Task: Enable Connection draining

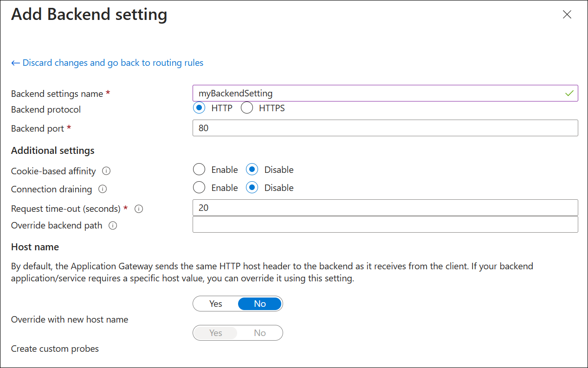Action: coord(199,187)
